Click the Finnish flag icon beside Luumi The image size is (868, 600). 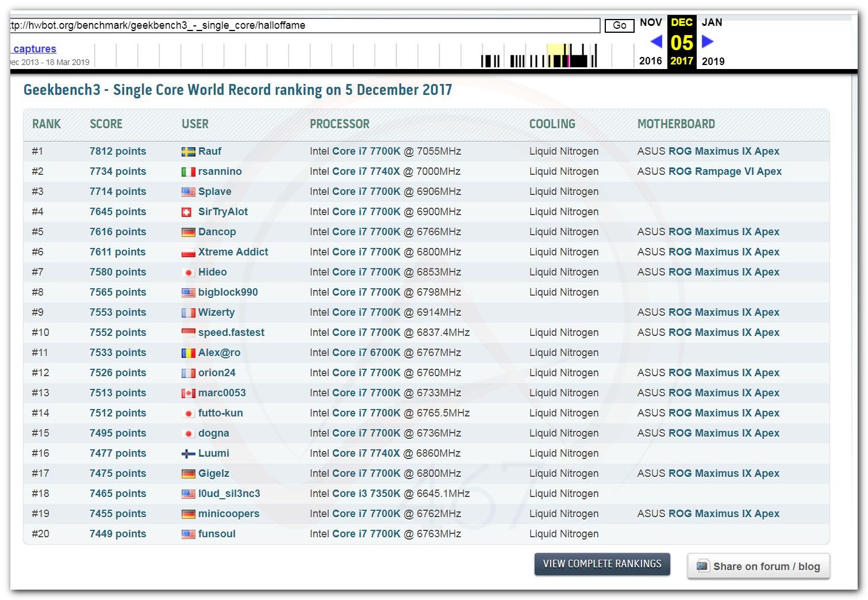188,454
